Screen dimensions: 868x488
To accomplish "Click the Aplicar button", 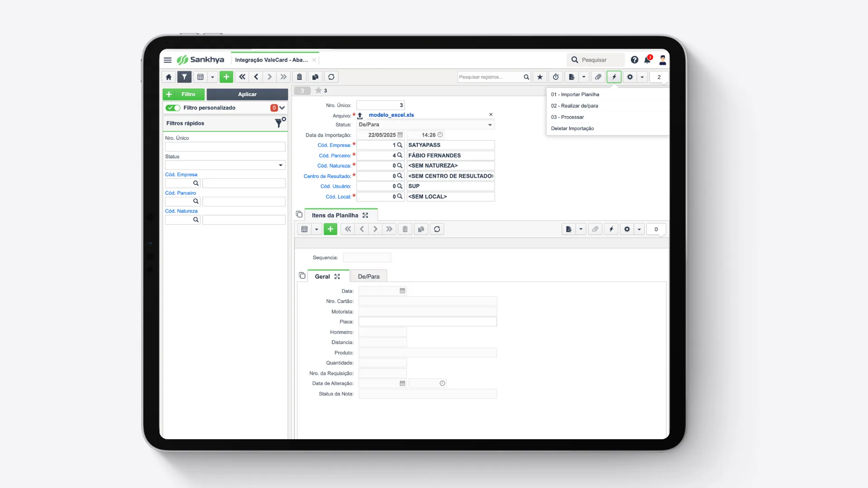I will click(247, 94).
